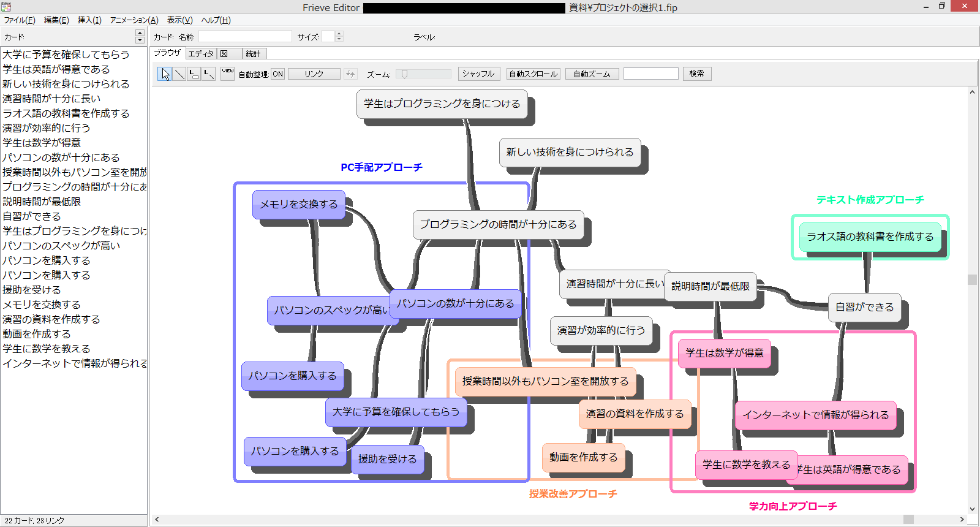Click the メモリを交換する card
The width and height of the screenshot is (980, 527).
tap(299, 204)
